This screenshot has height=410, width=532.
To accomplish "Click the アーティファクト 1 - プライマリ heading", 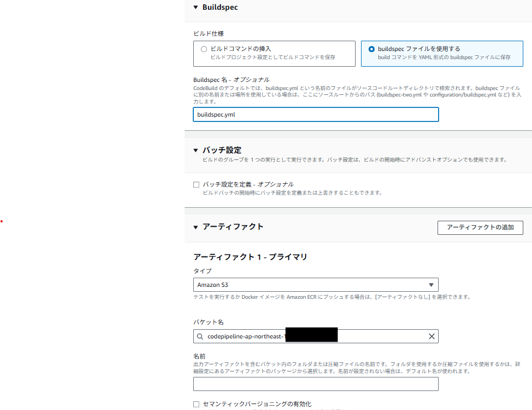I will [250, 257].
